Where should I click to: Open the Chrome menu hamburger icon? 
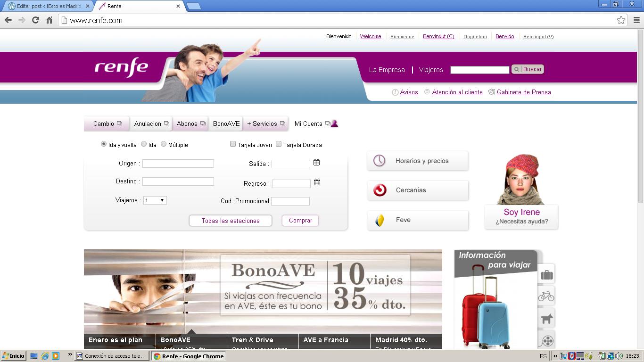tap(636, 20)
